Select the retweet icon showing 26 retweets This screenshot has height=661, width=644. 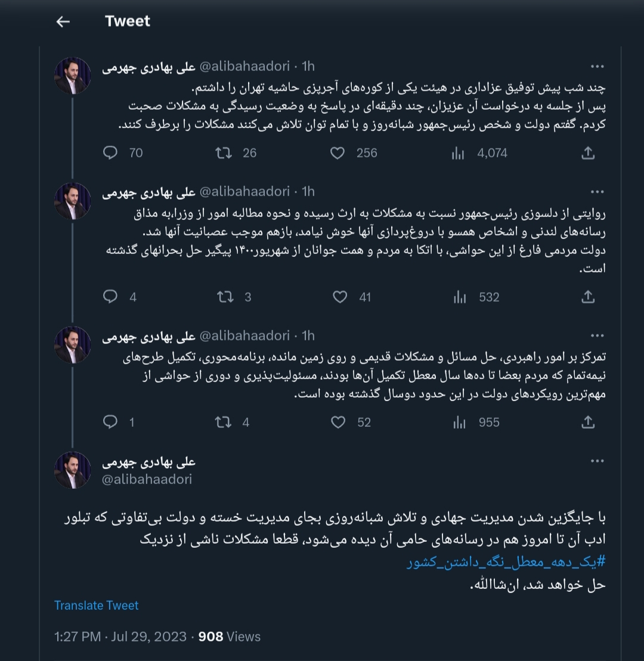[224, 153]
